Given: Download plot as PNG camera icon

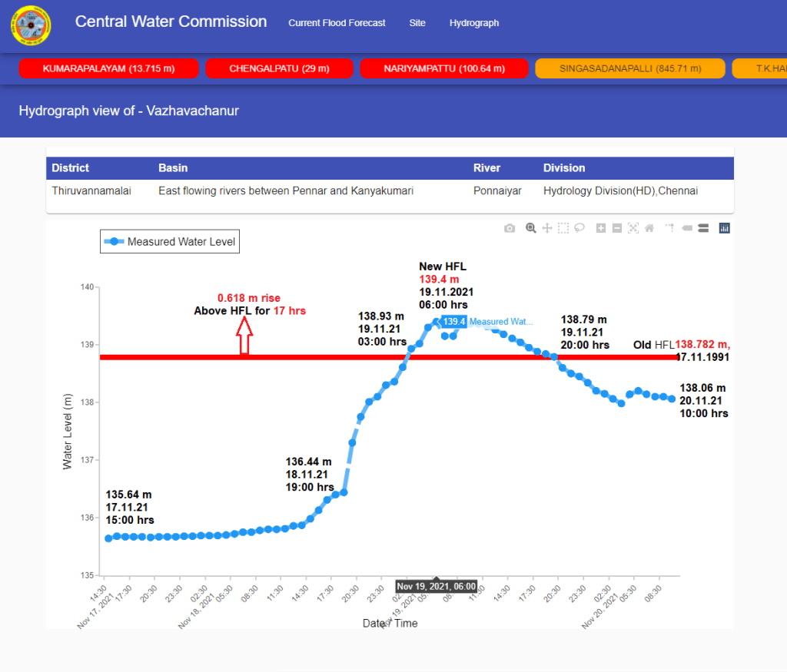Looking at the screenshot, I should pos(509,228).
